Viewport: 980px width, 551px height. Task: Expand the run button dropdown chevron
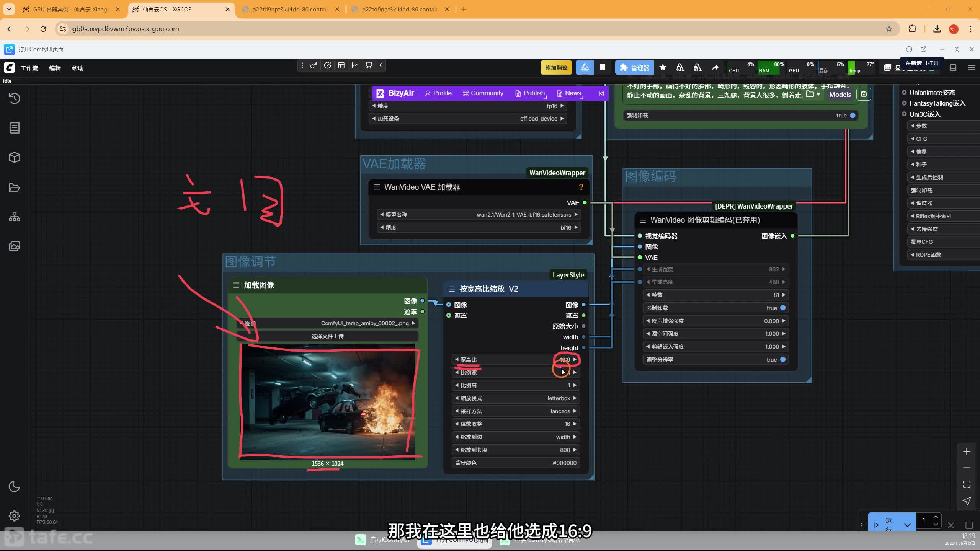907,525
